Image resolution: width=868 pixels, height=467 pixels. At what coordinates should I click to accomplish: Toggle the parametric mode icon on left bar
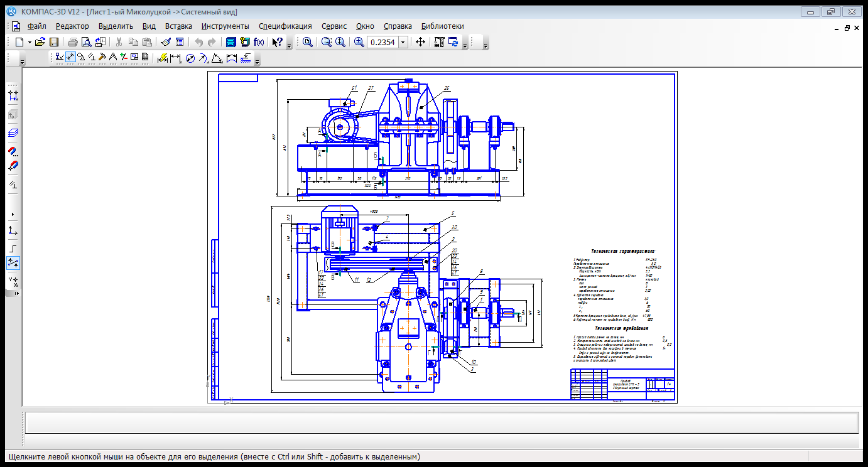[13, 185]
